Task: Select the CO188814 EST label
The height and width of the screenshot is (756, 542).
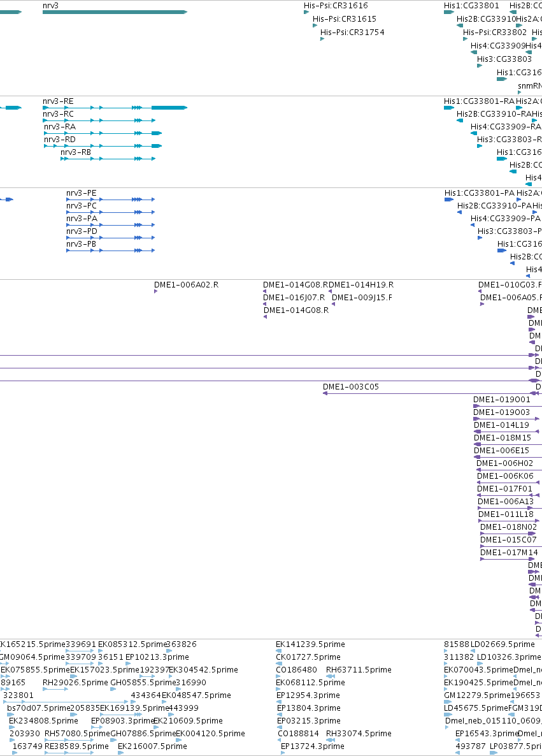Action: tap(298, 734)
